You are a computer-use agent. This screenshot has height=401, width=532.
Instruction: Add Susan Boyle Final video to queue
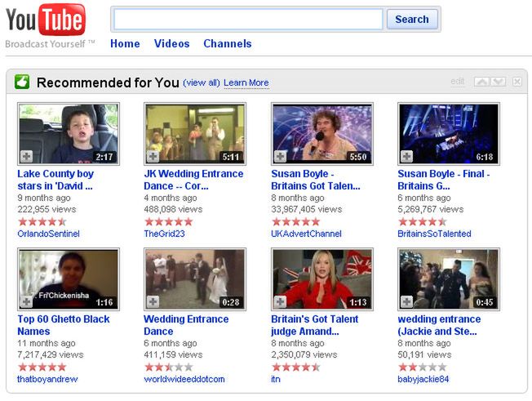[407, 157]
